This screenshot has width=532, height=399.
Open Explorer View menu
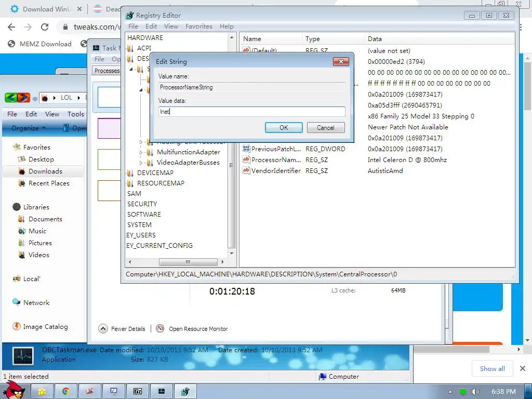[x=52, y=114]
